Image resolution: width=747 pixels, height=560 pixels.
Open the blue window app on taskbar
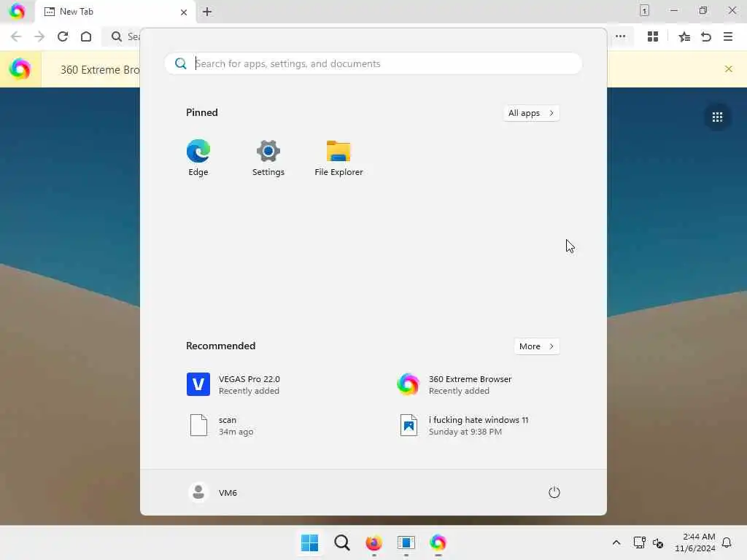pyautogui.click(x=406, y=542)
